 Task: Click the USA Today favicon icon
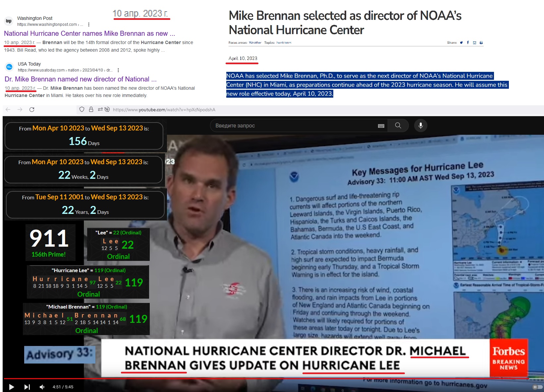(9, 67)
